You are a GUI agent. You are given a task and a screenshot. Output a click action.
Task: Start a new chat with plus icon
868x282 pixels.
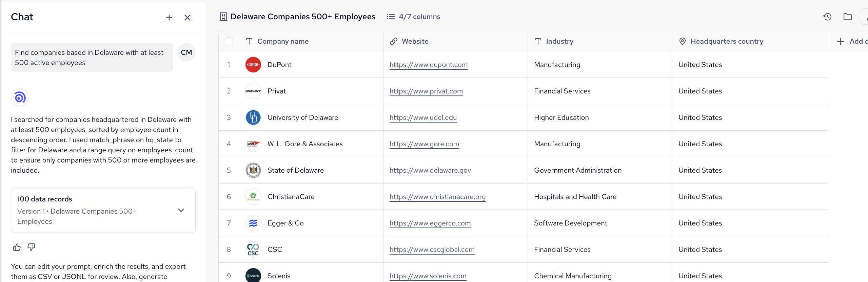pyautogui.click(x=169, y=18)
